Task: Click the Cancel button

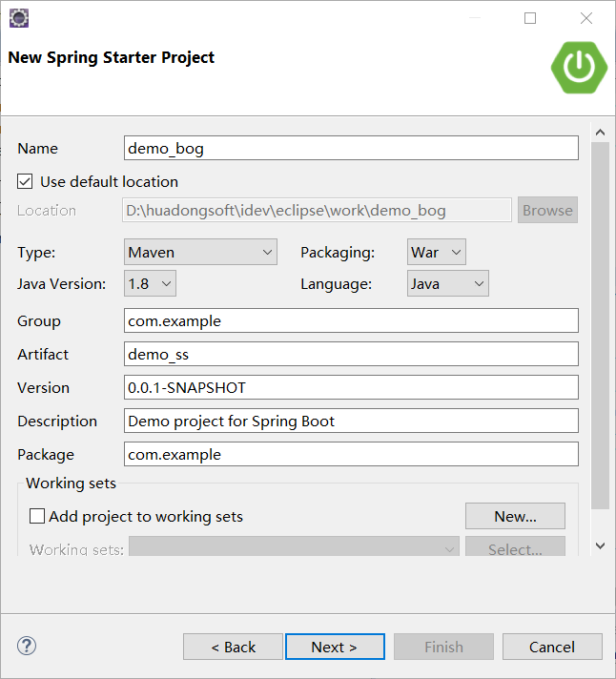Action: [x=552, y=647]
